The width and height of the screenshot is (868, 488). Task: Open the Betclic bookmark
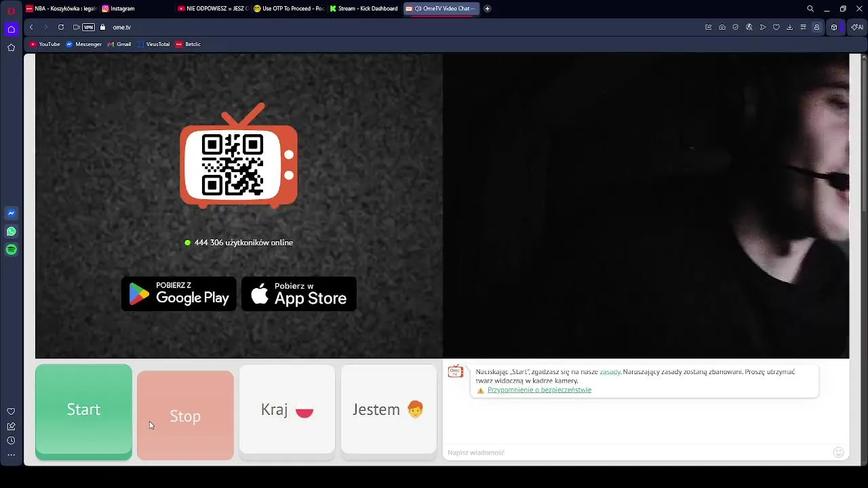point(189,44)
